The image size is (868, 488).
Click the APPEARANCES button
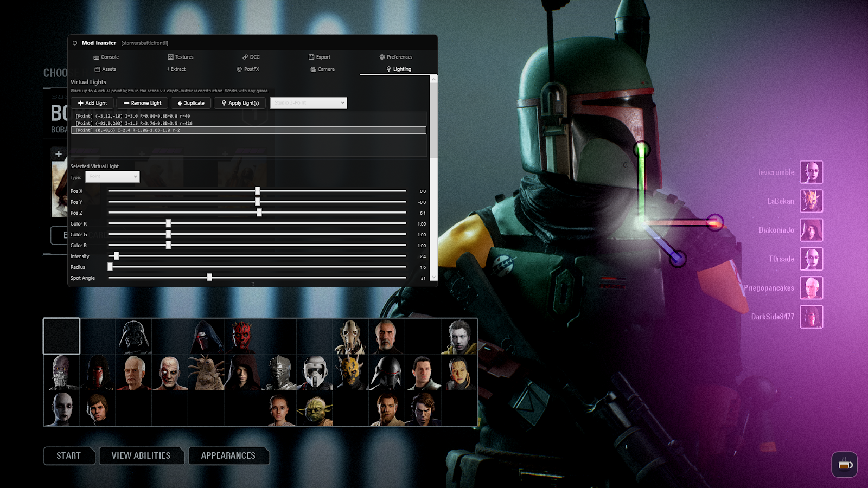coord(229,455)
